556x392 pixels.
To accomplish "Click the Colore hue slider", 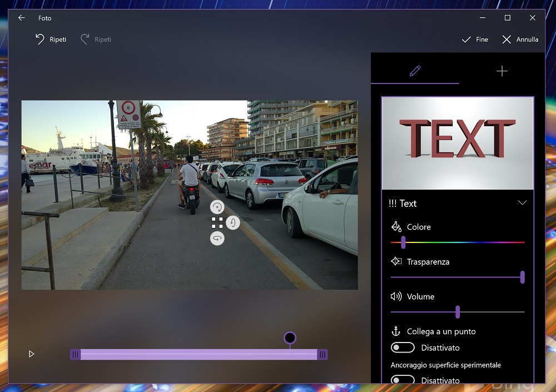I will (458, 242).
